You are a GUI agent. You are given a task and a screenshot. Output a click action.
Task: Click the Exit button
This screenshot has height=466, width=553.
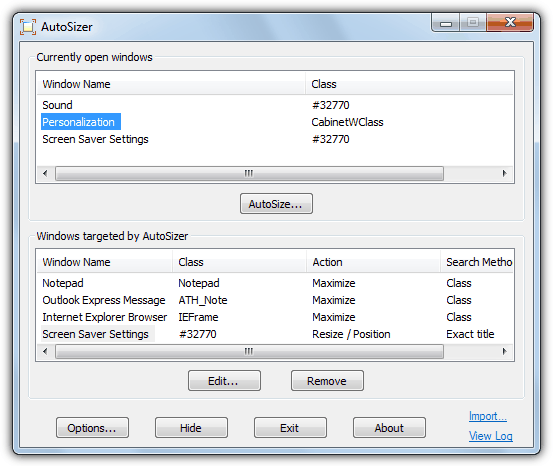coord(290,428)
